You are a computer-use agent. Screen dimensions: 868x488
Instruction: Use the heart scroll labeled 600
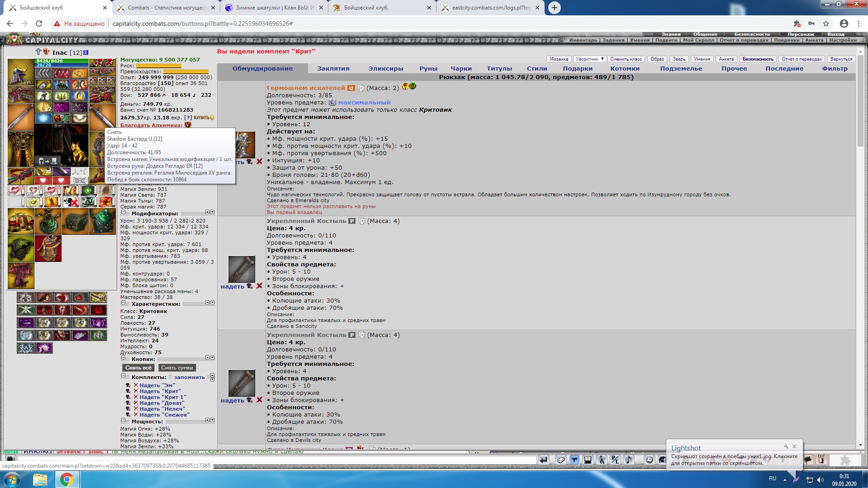[x=16, y=190]
